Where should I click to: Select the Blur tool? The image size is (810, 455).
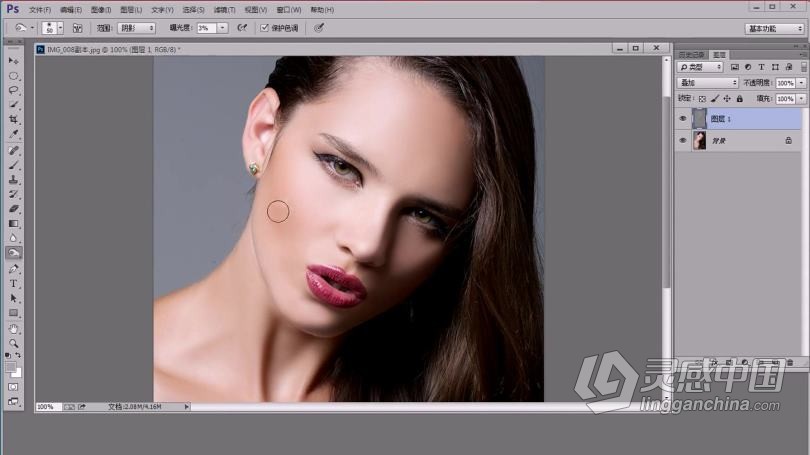coord(13,238)
